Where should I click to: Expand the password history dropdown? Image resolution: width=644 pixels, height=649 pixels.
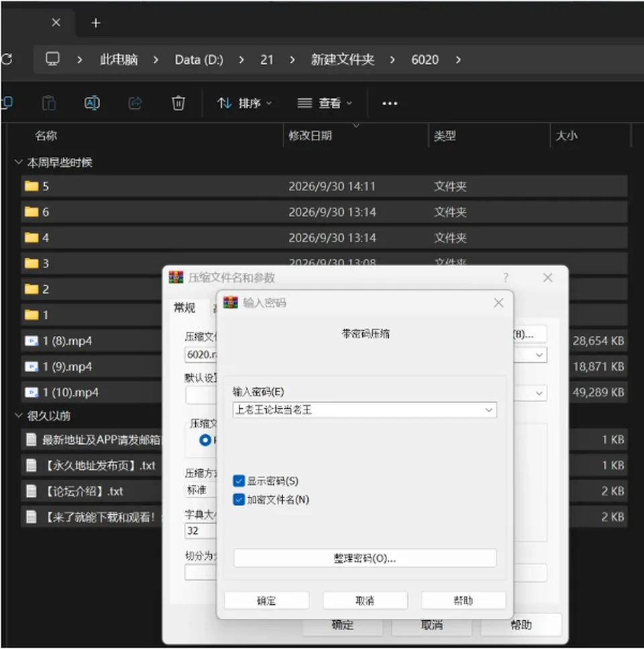tap(488, 410)
